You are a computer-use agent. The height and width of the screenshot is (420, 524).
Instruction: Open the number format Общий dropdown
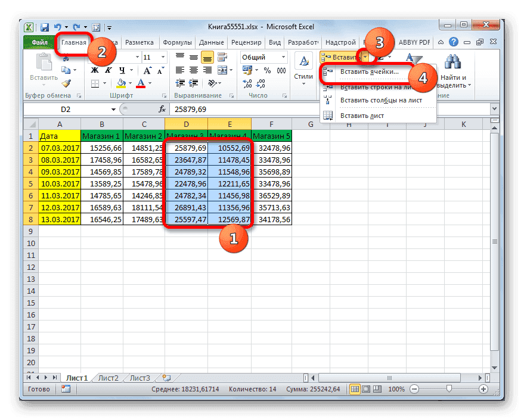[283, 57]
